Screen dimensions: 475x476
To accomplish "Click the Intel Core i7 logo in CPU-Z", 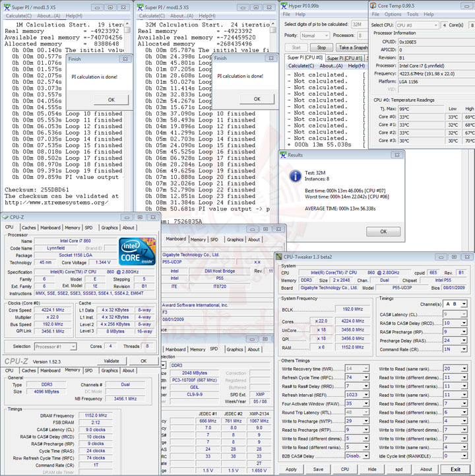I will pyautogui.click(x=137, y=252).
